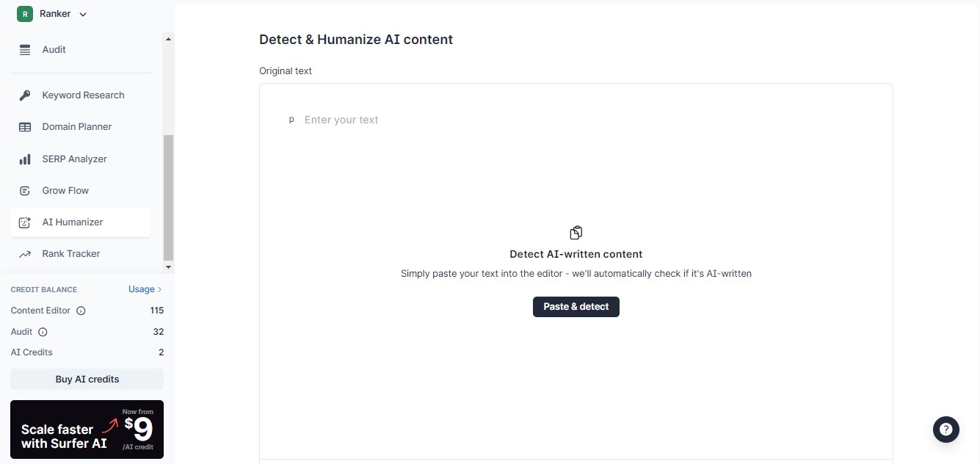This screenshot has width=980, height=464.
Task: Click the clipboard paste icon
Action: pyautogui.click(x=576, y=233)
